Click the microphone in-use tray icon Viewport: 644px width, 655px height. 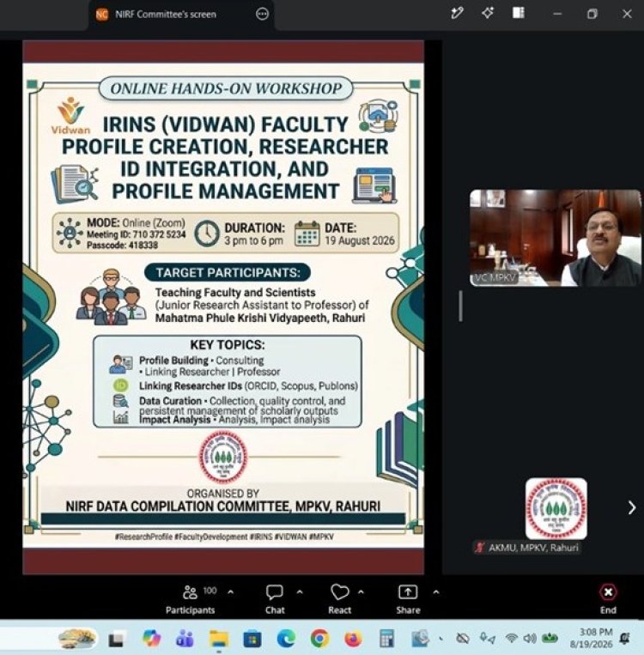(x=487, y=639)
